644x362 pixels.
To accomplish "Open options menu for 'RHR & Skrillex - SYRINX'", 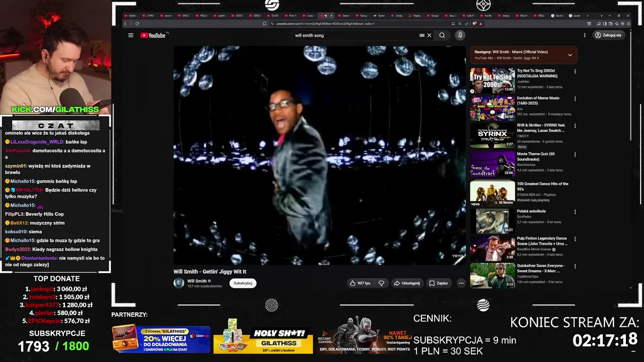I will (575, 126).
